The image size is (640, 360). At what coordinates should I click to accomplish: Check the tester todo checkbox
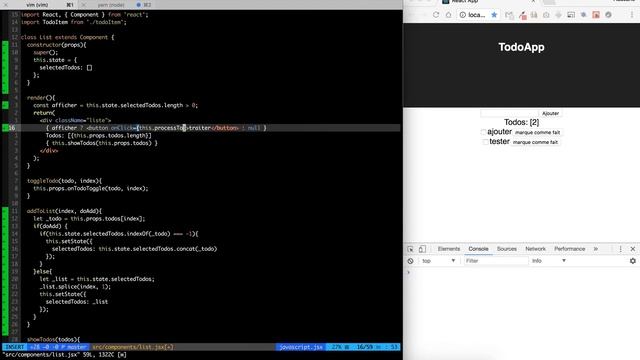pos(485,142)
